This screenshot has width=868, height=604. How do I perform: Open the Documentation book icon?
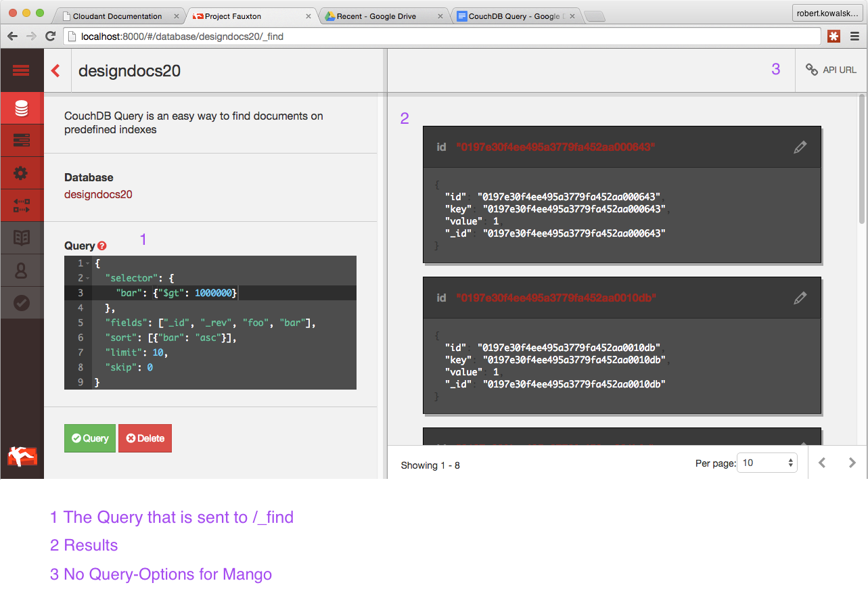pos(22,238)
